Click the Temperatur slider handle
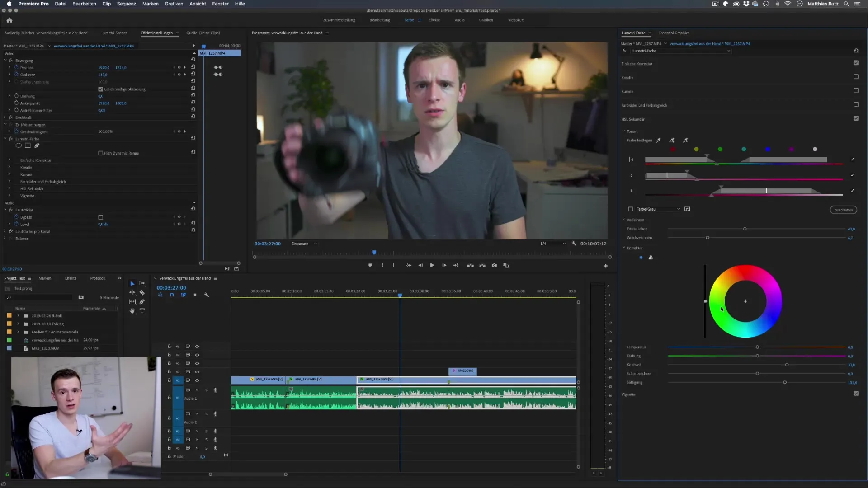 [757, 347]
